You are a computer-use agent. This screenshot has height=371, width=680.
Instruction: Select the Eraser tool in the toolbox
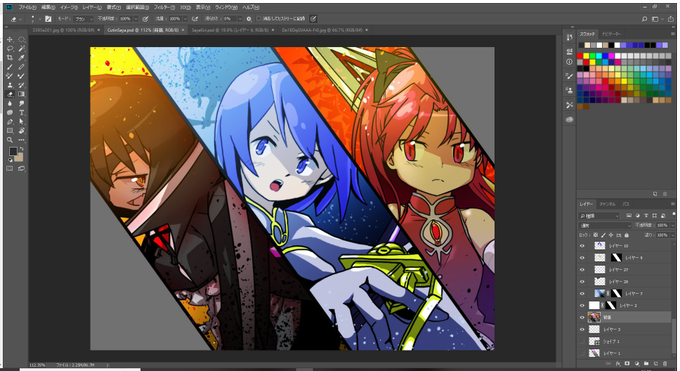[10, 94]
